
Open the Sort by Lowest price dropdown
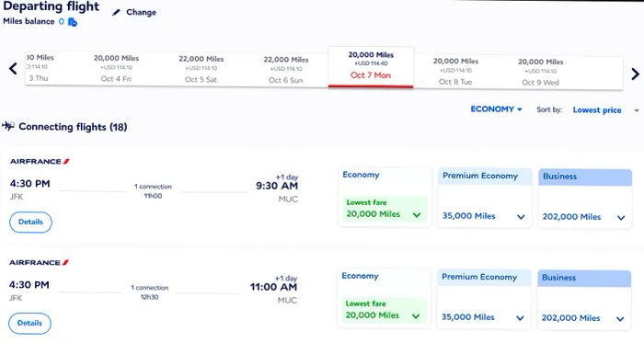[x=605, y=110]
